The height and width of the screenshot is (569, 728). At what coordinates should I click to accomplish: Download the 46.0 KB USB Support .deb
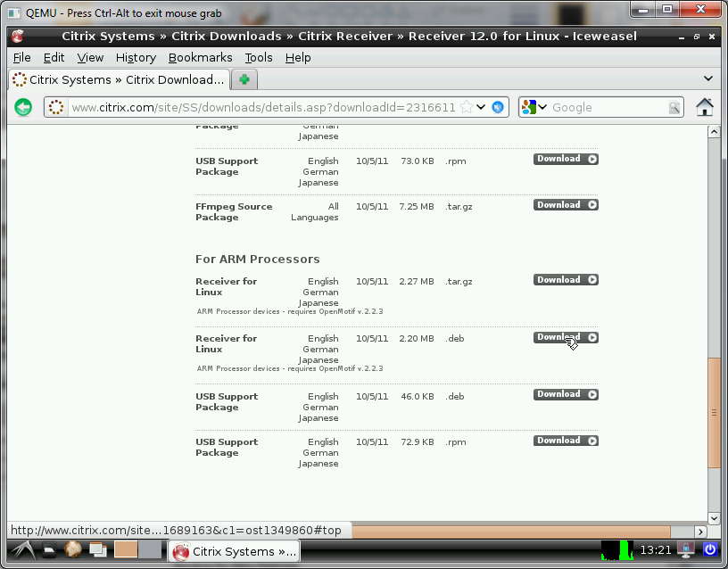[566, 394]
